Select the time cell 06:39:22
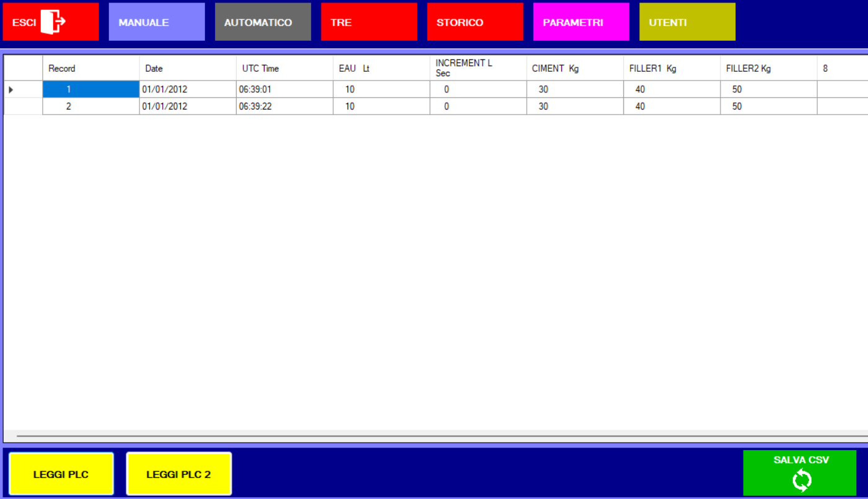 (284, 106)
